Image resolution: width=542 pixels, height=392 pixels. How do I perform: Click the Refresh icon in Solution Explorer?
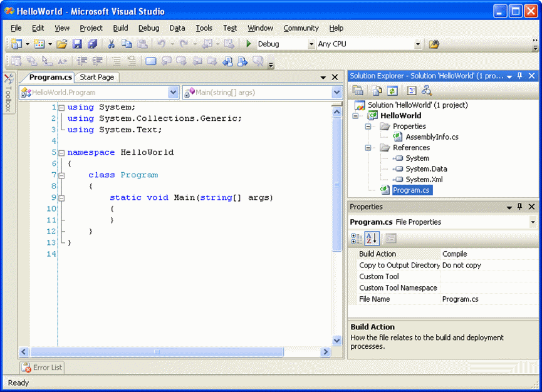(x=392, y=91)
